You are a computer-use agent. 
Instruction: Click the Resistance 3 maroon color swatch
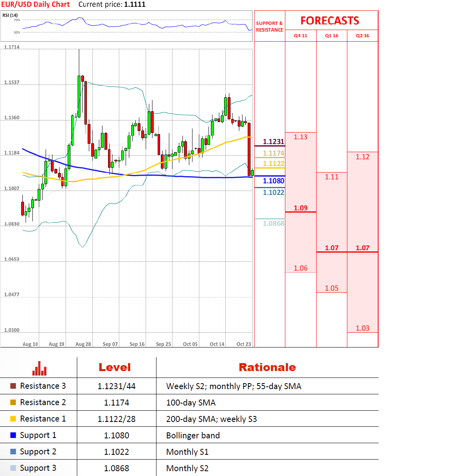tap(13, 386)
